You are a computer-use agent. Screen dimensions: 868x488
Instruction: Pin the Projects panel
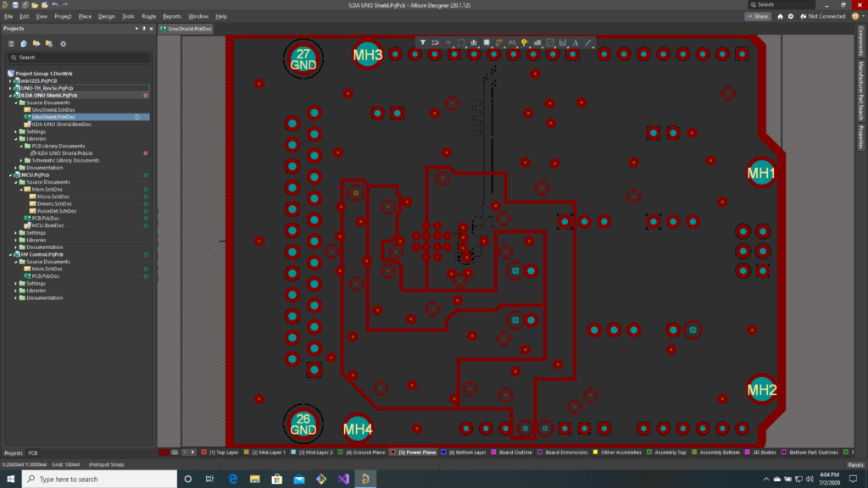click(145, 28)
